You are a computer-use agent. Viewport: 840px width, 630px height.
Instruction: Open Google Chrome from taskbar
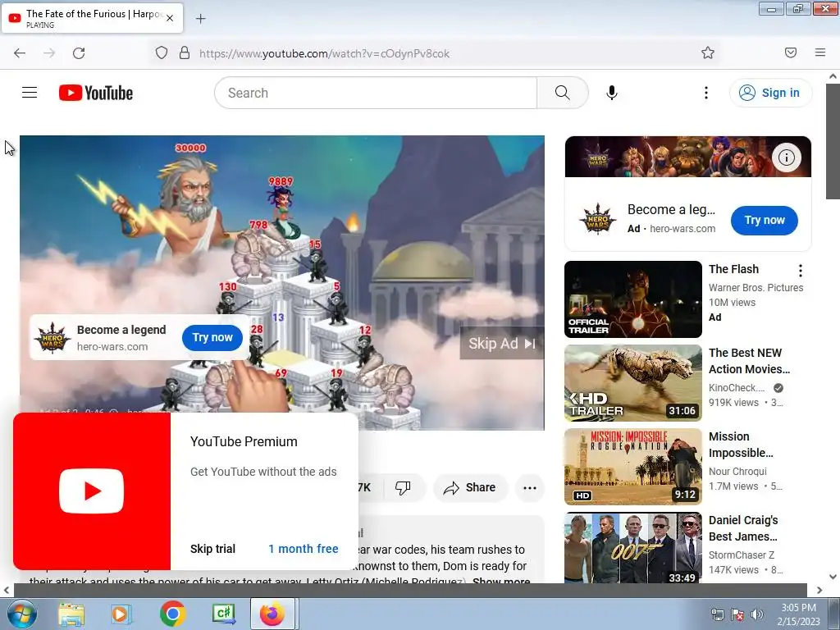coord(172,614)
